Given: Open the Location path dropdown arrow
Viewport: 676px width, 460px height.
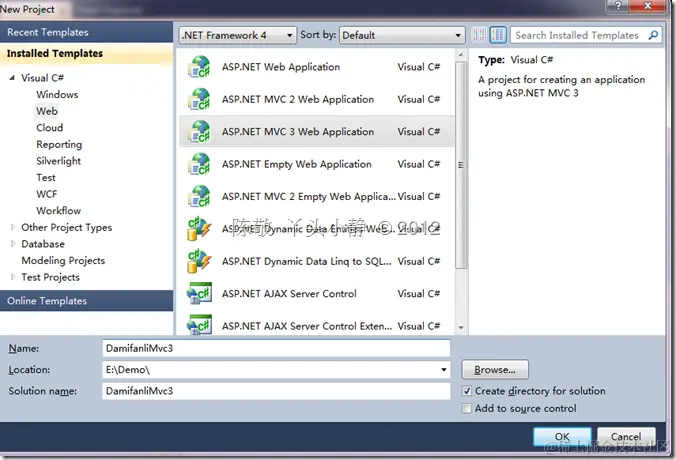Looking at the screenshot, I should (x=443, y=370).
